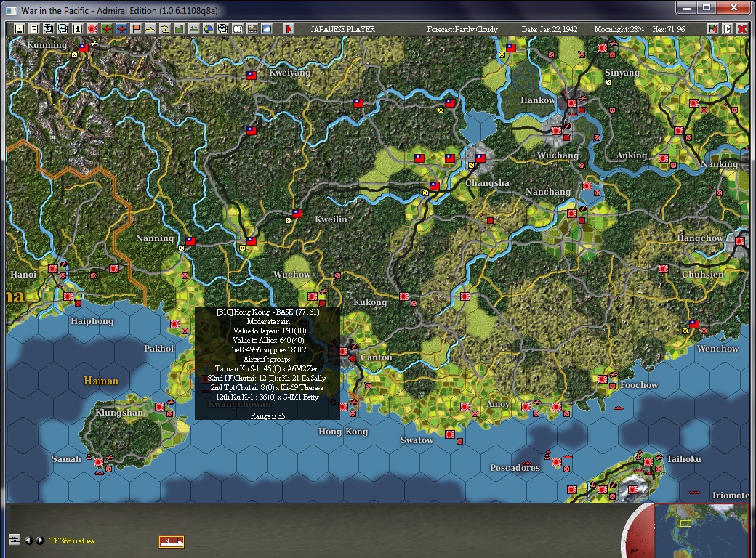Click the Hainan island label
The width and height of the screenshot is (756, 558).
101,381
